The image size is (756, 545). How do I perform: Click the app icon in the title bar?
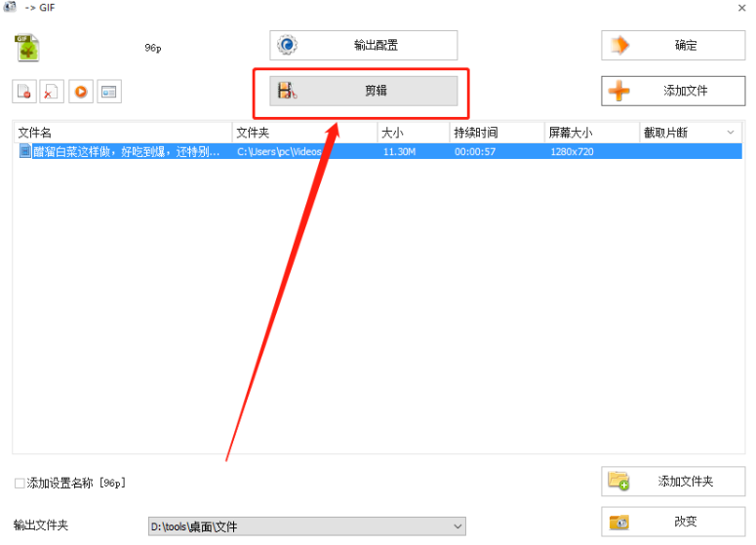[x=10, y=7]
